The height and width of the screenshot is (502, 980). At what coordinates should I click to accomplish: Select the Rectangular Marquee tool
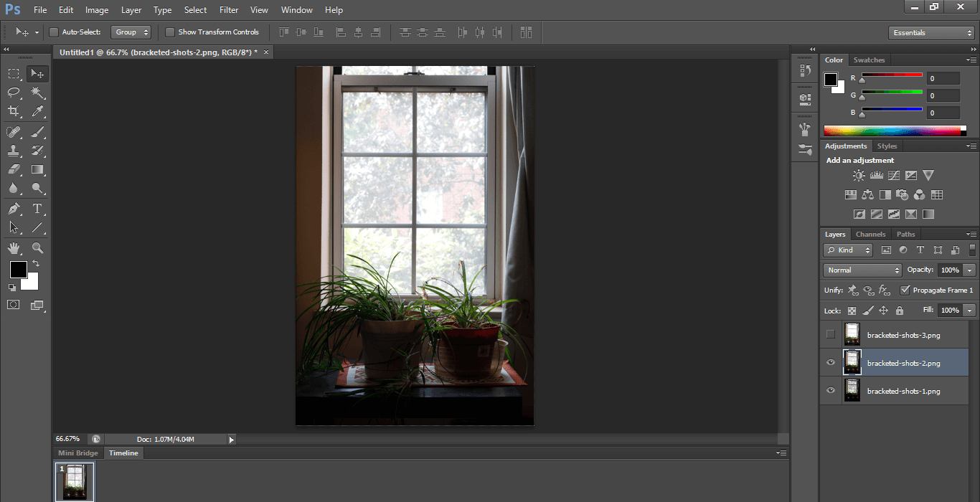14,73
